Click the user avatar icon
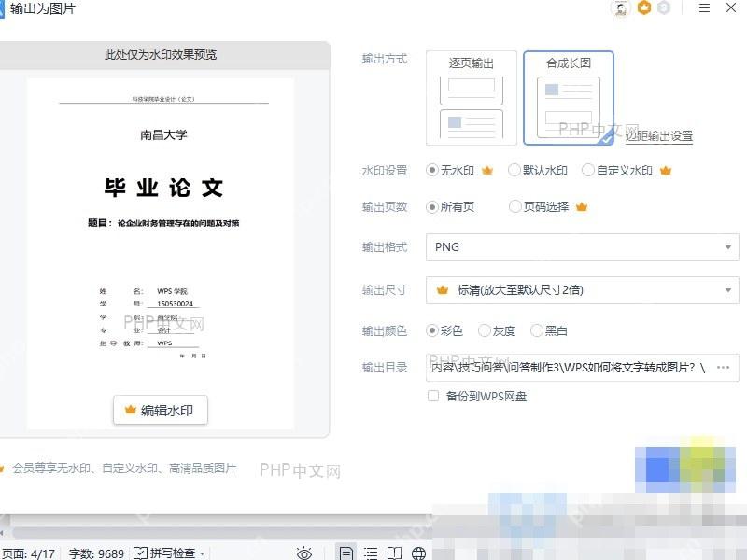747x560 pixels. (x=621, y=8)
